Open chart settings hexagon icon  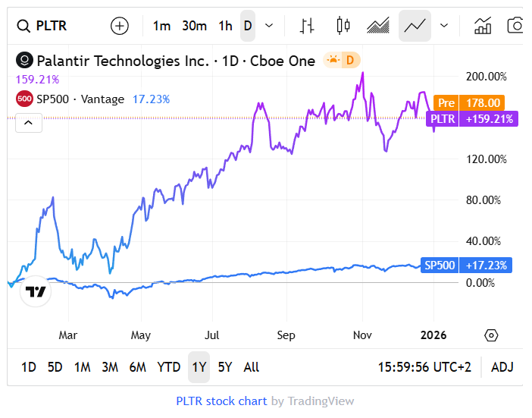[490, 335]
